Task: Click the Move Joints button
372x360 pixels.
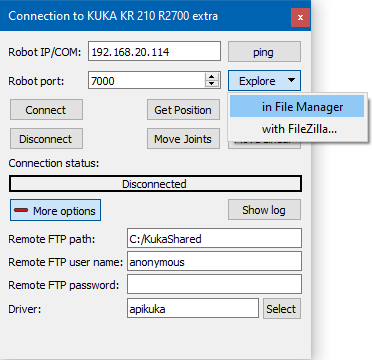Action: click(183, 139)
